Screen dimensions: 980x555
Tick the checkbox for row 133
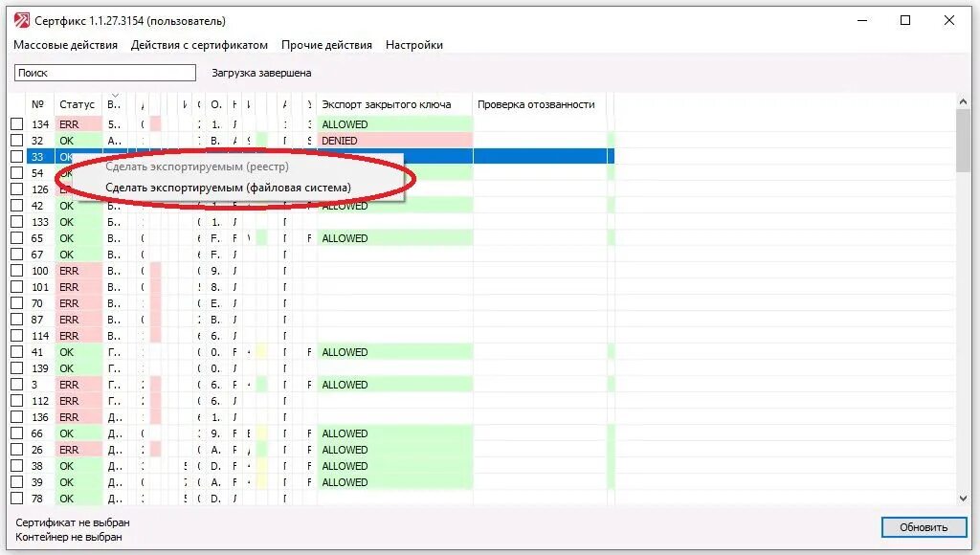coord(17,222)
